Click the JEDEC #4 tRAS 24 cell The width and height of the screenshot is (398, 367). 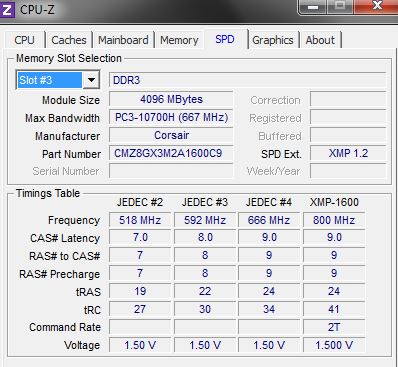coord(269,292)
